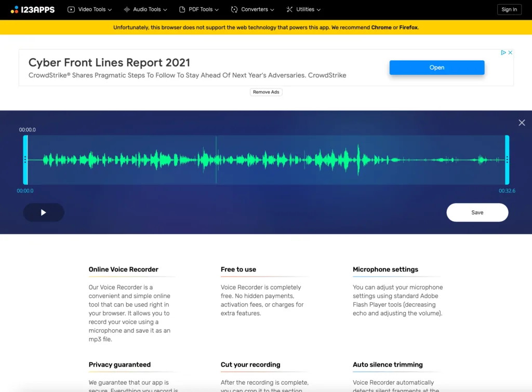Open the Audio Tools menu
The image size is (532, 392).
145,9
